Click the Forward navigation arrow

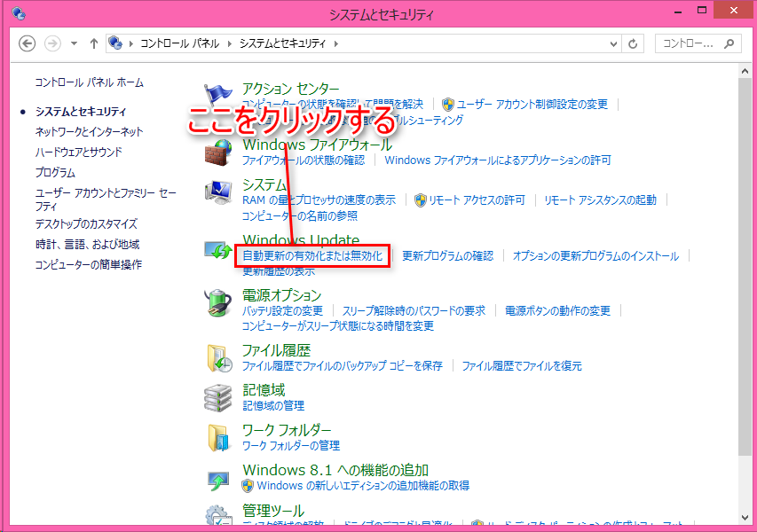[52, 43]
